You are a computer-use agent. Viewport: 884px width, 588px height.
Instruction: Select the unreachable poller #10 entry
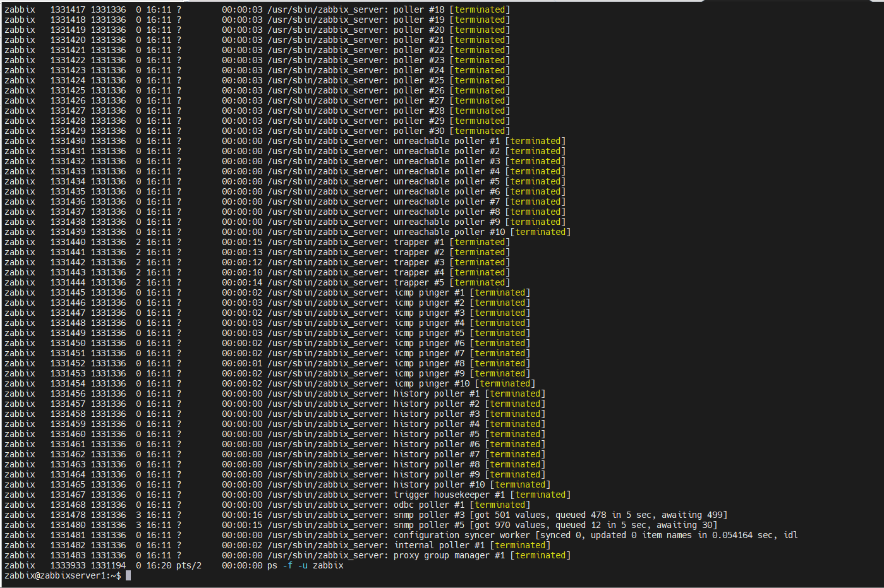point(449,232)
